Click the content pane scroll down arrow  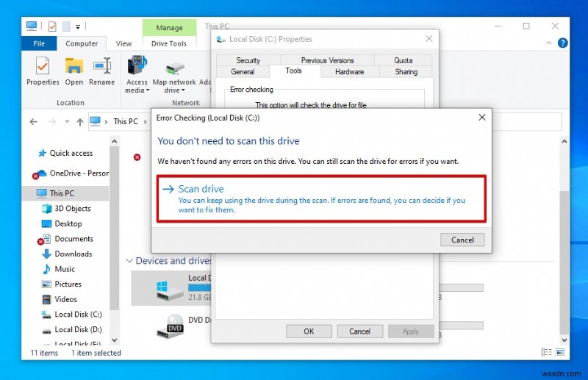564,340
